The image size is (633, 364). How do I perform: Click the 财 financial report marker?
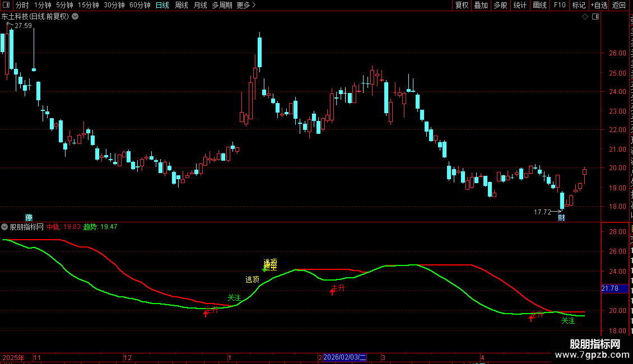tap(561, 217)
